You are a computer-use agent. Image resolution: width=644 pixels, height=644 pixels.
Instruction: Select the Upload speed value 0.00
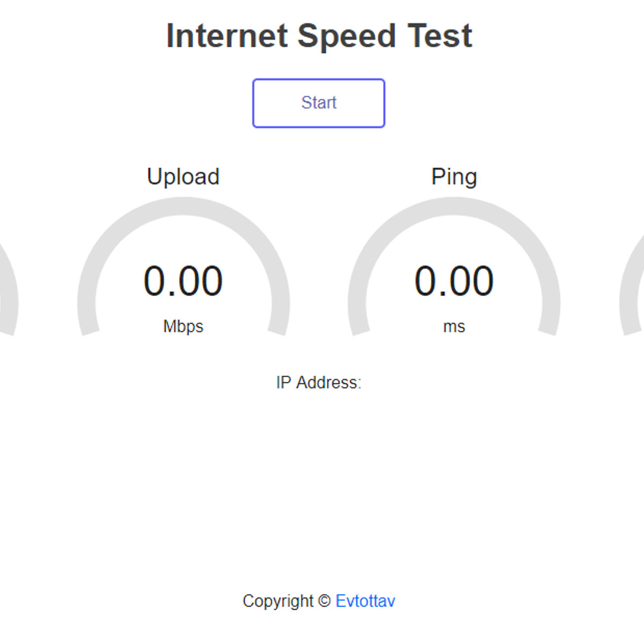coord(183,281)
